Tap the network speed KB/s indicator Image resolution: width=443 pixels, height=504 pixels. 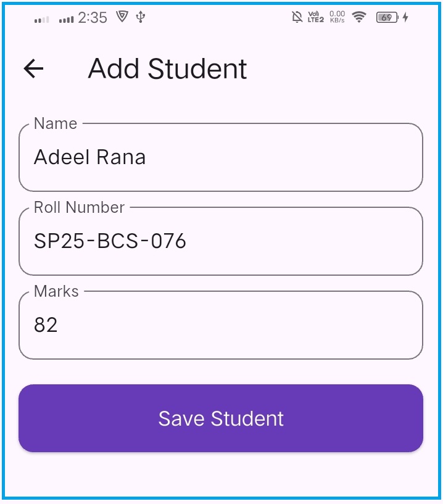(337, 17)
